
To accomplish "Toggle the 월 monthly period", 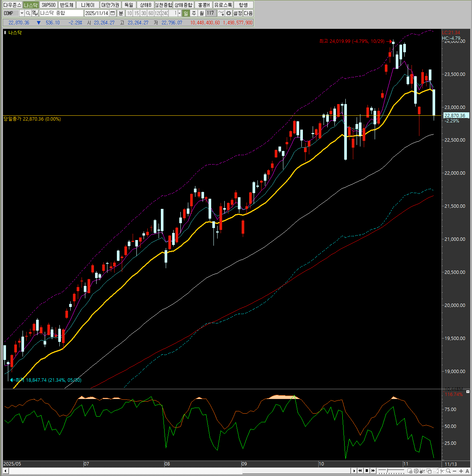I will point(201,13).
